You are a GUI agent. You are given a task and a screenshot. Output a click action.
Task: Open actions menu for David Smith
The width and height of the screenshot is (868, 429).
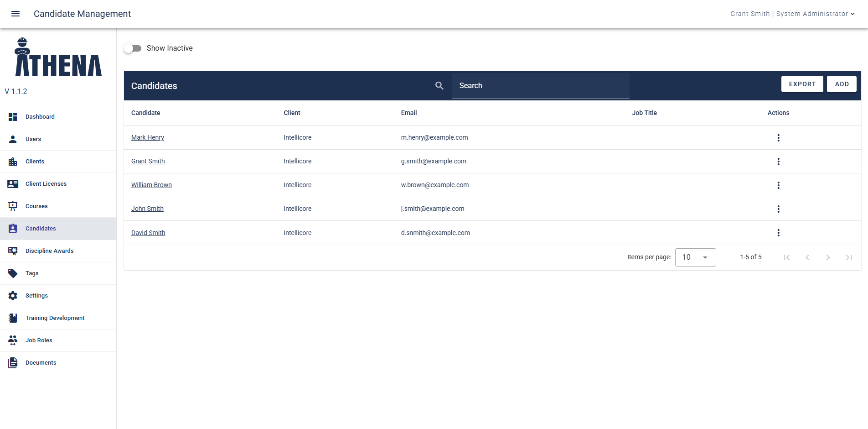[778, 233]
